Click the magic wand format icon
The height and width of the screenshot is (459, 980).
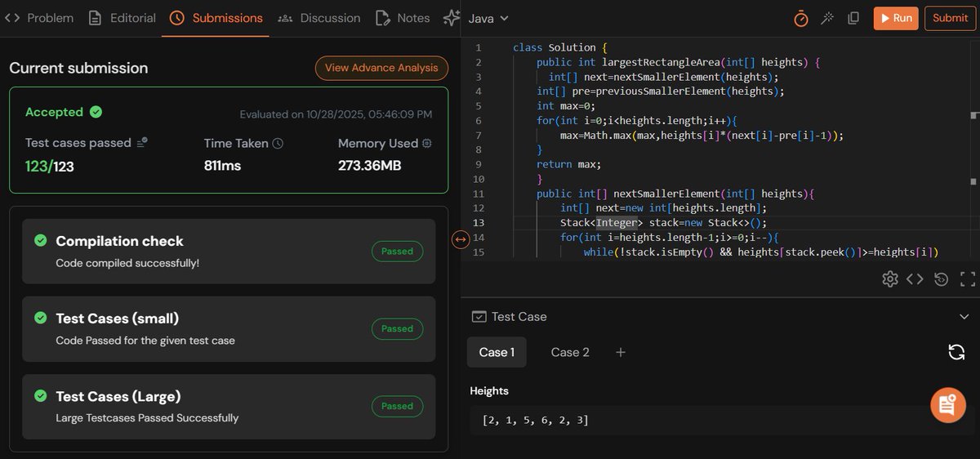827,18
